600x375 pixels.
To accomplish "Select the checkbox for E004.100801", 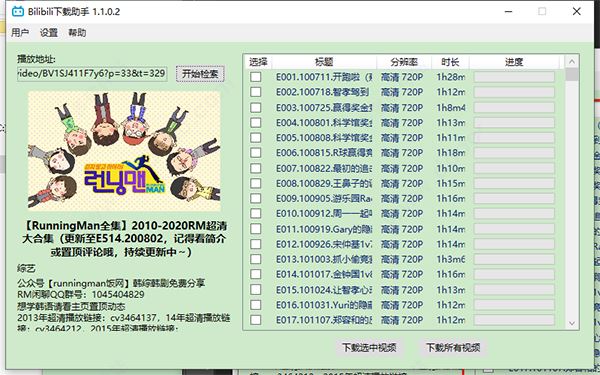I will tap(256, 122).
